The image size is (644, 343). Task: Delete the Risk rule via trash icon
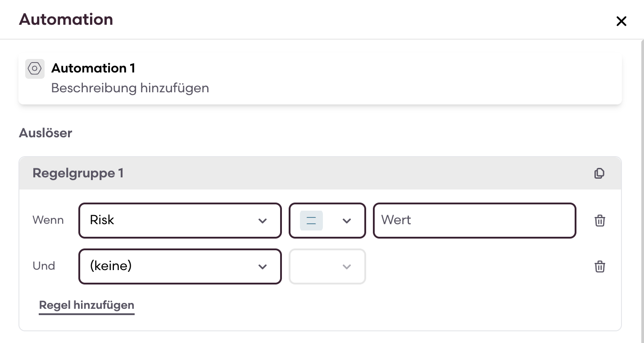[x=599, y=221]
